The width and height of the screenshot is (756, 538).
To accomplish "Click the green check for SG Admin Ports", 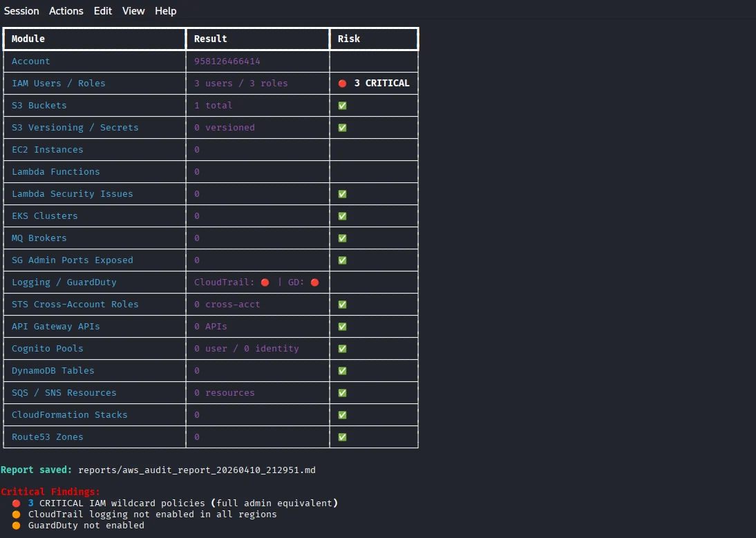I will [x=342, y=260].
